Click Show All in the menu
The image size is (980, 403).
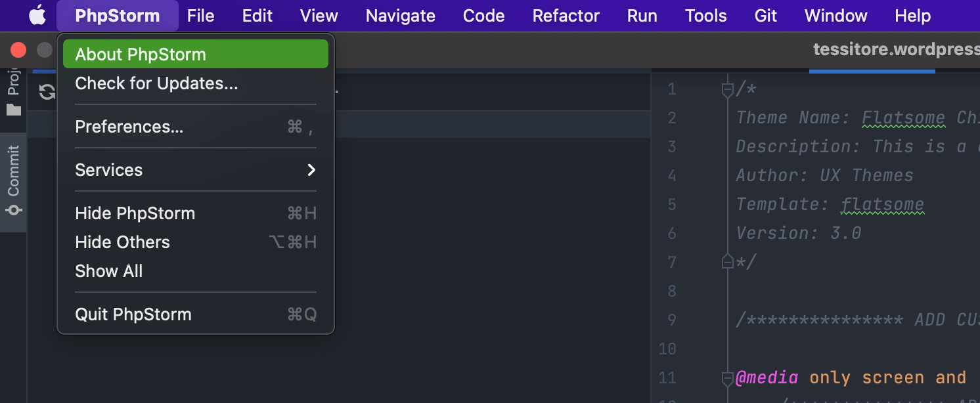109,271
